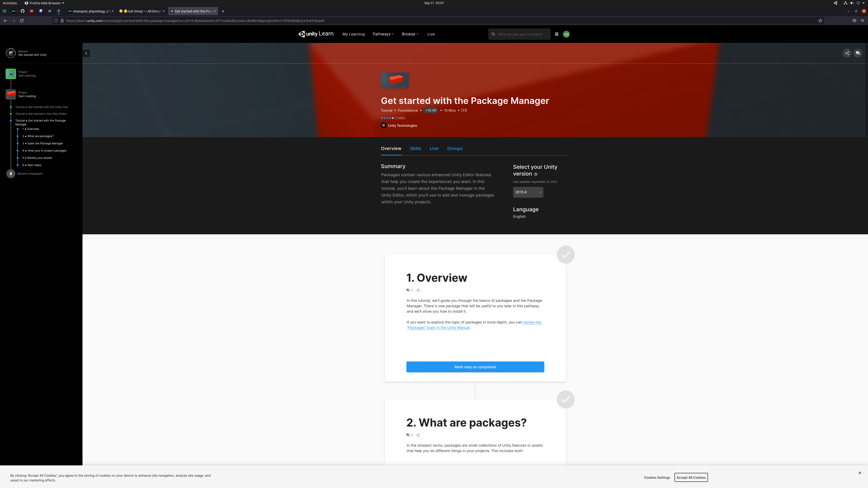Switch to Live tab below banner
This screenshot has height=488, width=868.
coord(434,148)
